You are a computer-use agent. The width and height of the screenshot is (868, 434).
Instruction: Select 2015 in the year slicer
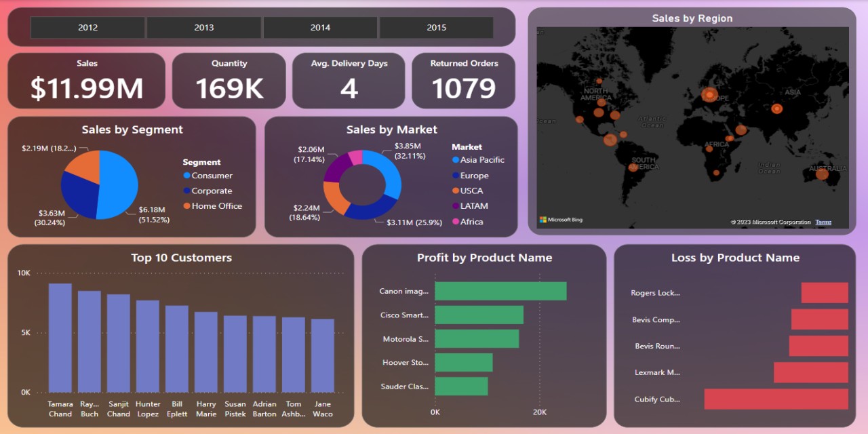[x=436, y=27]
